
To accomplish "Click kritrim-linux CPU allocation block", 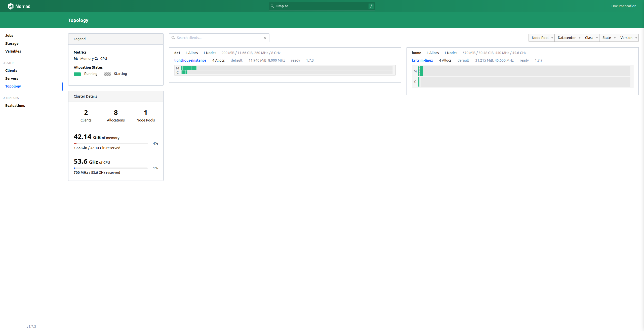I will (x=420, y=82).
